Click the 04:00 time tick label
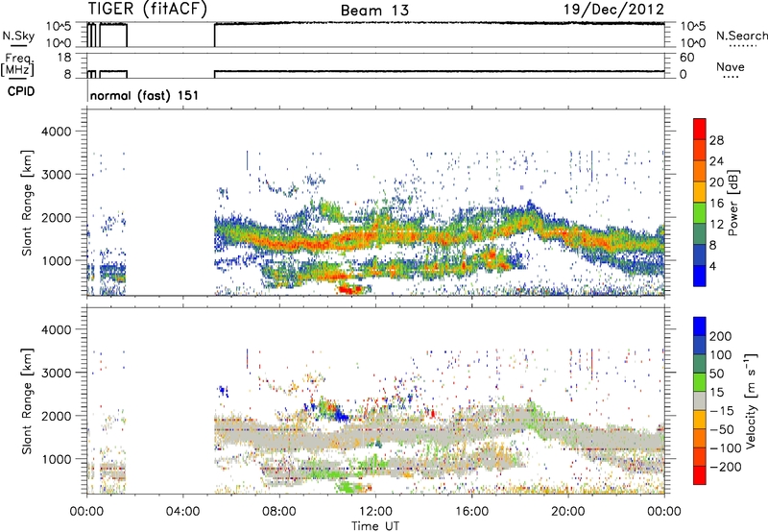The image size is (768, 532). click(183, 512)
